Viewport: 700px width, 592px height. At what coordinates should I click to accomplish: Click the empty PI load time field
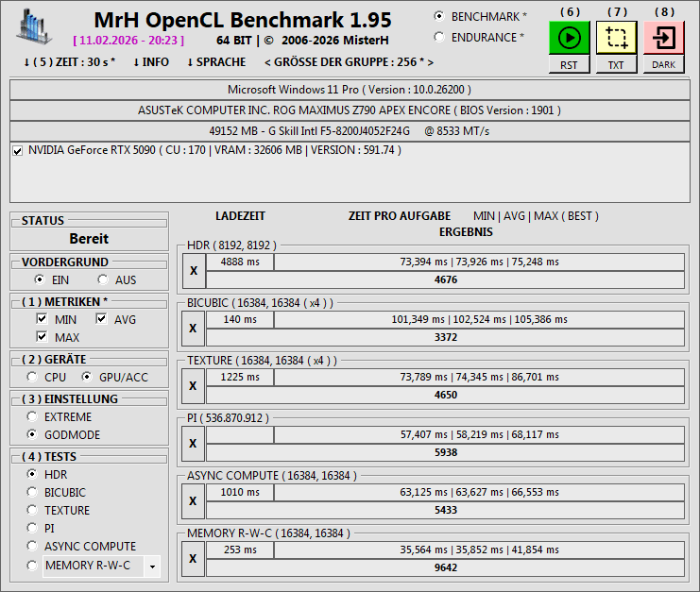click(x=240, y=434)
